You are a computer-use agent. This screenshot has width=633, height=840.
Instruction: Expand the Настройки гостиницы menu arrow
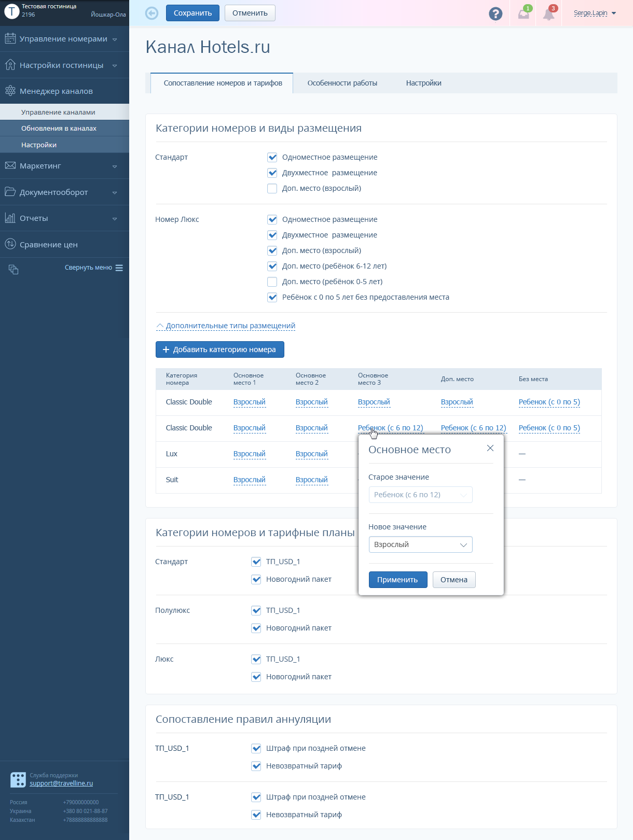pyautogui.click(x=115, y=65)
